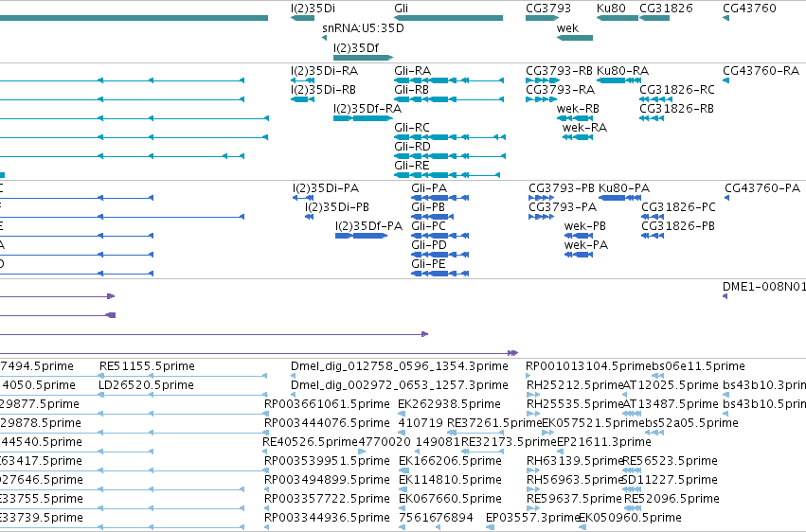
Task: Open the Gli-PC protein label
Action: (x=428, y=226)
